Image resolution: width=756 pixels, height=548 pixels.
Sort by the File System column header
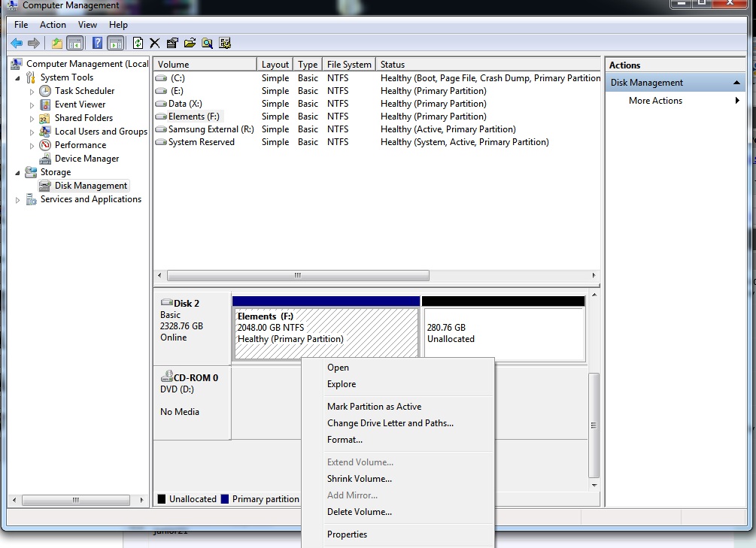[349, 65]
